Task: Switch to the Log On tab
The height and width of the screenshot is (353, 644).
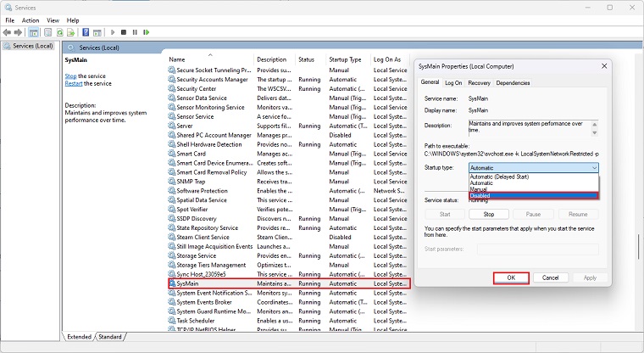Action: tap(453, 83)
